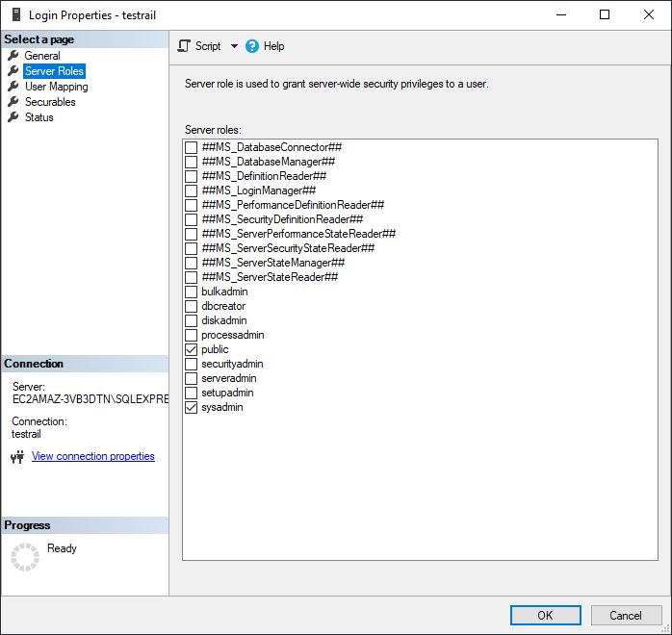Tick the securityadmin role checkbox
This screenshot has width=672, height=635.
(191, 365)
